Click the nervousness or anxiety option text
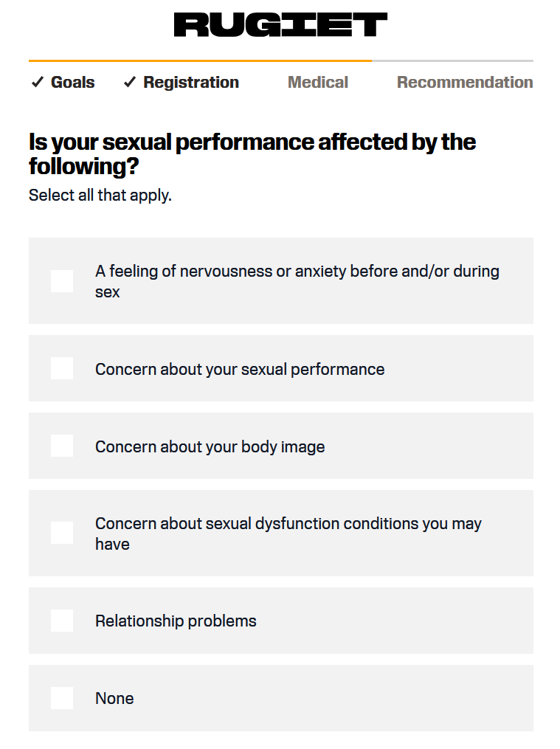This screenshot has height=749, width=560. click(x=297, y=281)
